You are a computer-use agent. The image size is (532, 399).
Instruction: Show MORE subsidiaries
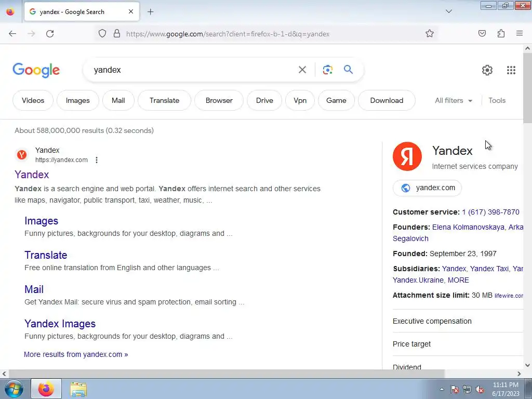pos(458,280)
